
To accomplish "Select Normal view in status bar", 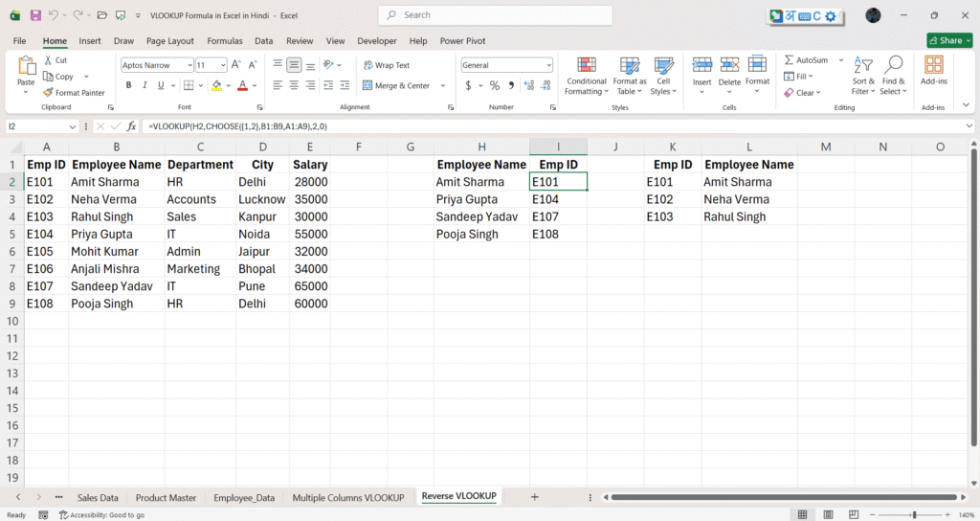I will pyautogui.click(x=803, y=514).
